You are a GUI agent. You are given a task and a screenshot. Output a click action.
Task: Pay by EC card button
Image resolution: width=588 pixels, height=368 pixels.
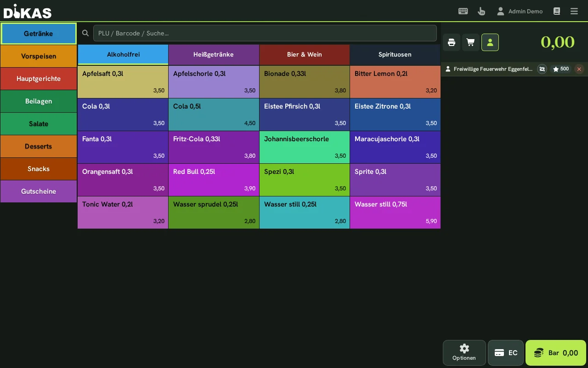point(506,353)
